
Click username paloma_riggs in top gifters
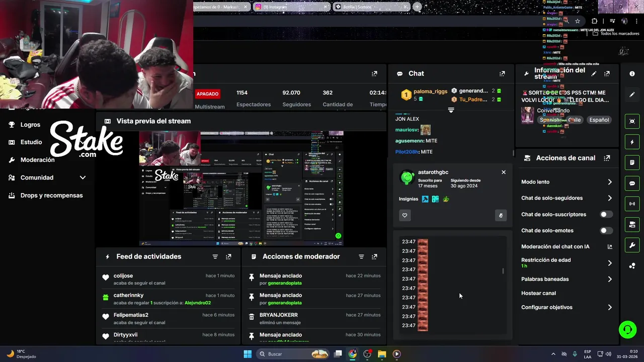click(430, 92)
